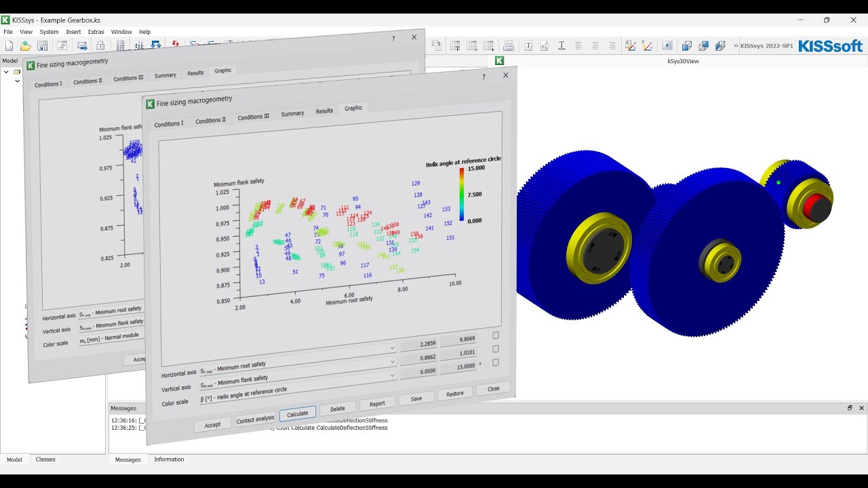Click the first table grid toolbar icon

point(455,46)
